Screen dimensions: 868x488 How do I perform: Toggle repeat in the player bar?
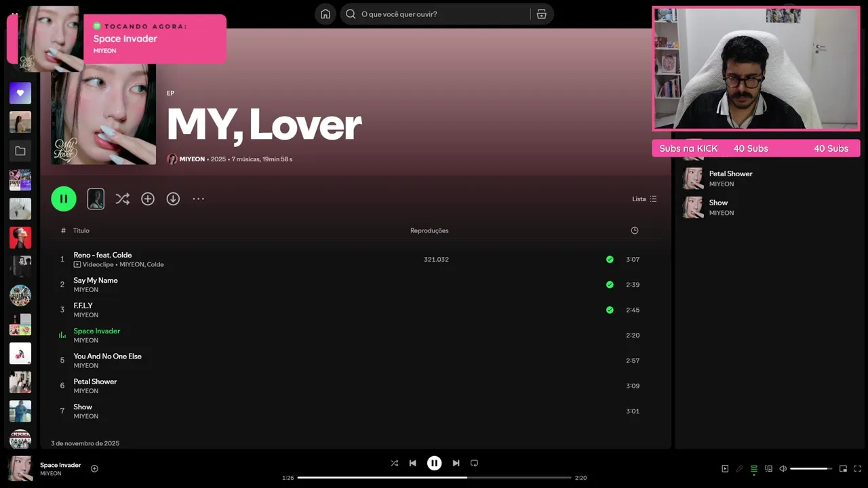474,463
